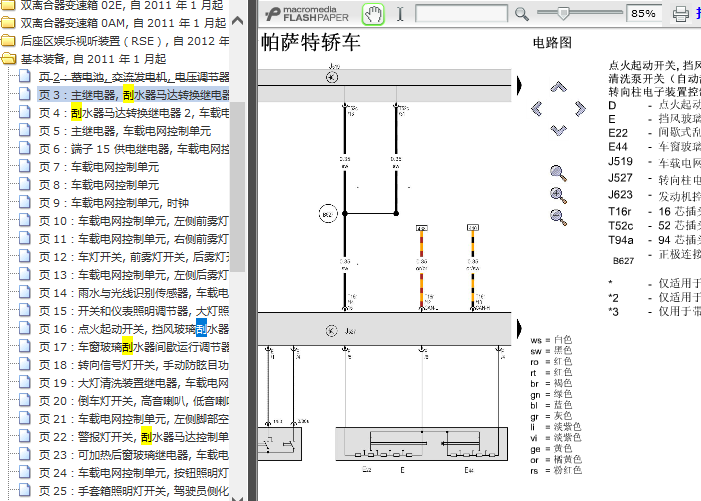Screen dimensions: 701x501
Task: Click the tree panel scroll-down arrow
Action: 238,497
